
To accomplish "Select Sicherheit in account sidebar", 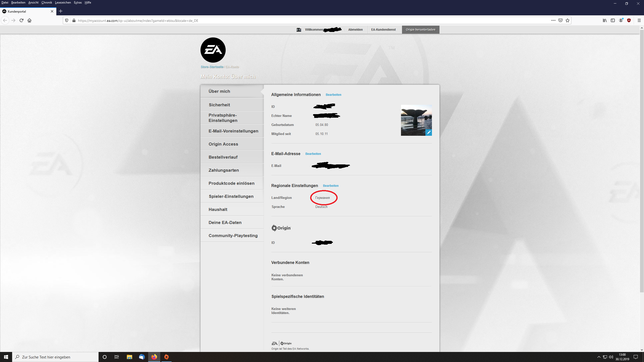I will pos(219,105).
